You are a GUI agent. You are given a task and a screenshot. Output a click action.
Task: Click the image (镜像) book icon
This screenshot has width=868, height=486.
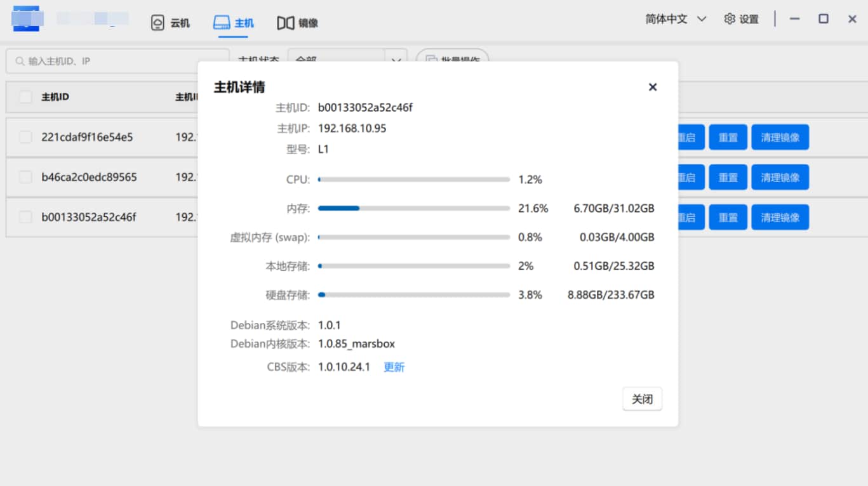pos(285,23)
